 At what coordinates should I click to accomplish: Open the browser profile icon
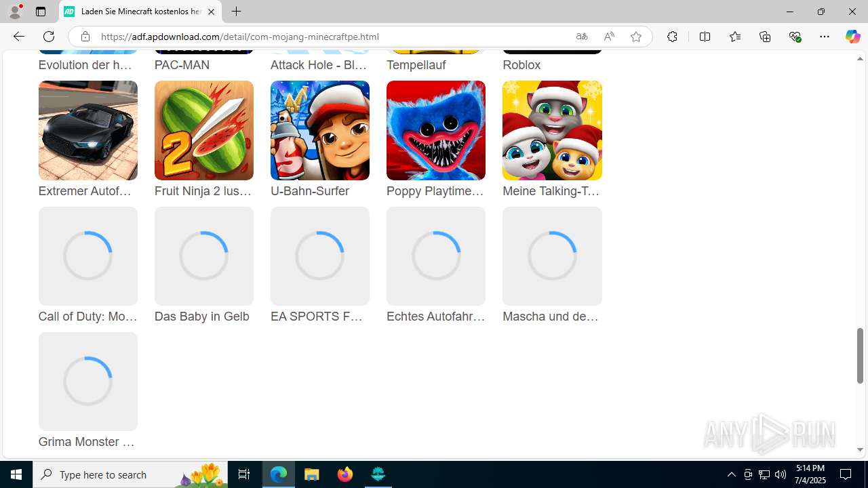pos(15,12)
